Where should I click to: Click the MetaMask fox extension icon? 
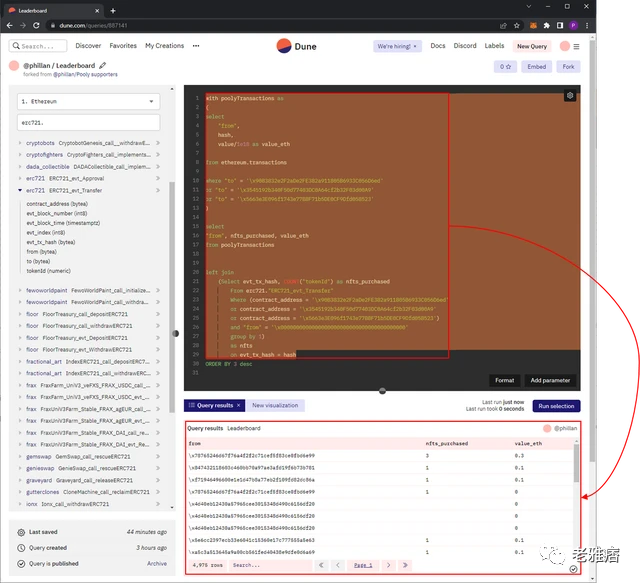pos(533,25)
